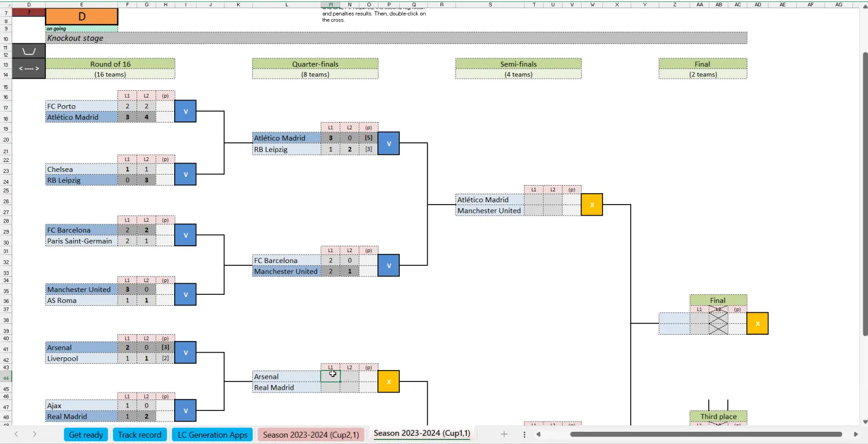Click the Knockout stage banner
Viewport: 868px width, 444px height.
coord(396,38)
